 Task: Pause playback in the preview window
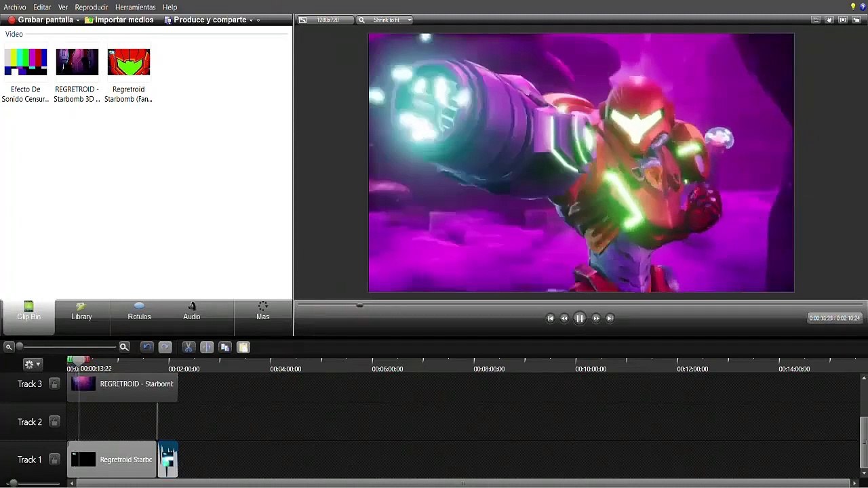pyautogui.click(x=580, y=318)
